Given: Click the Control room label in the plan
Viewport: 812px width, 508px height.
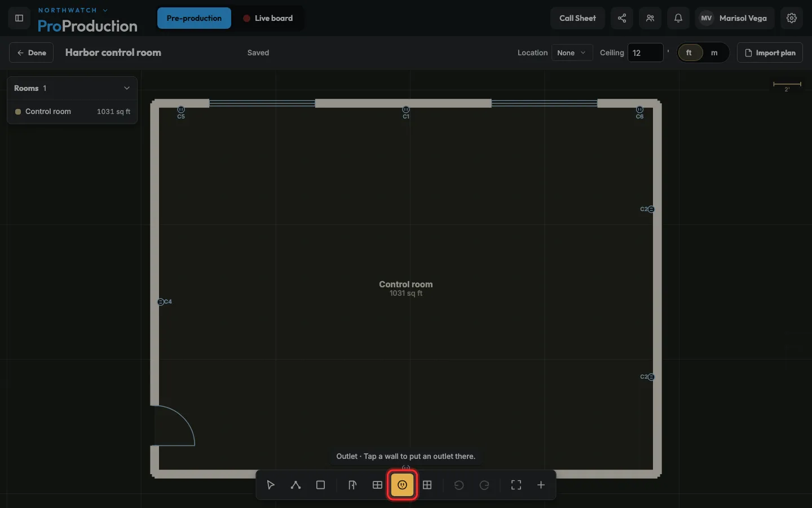Looking at the screenshot, I should click(406, 284).
